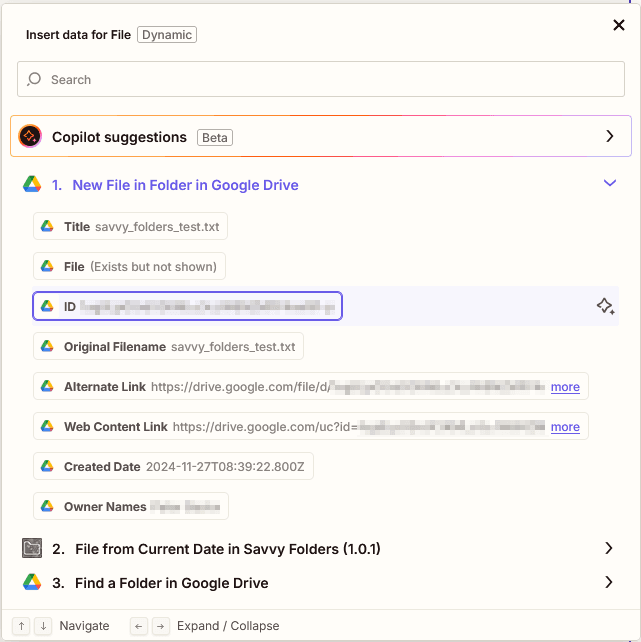Click chevron for Find a Folder step

(609, 582)
